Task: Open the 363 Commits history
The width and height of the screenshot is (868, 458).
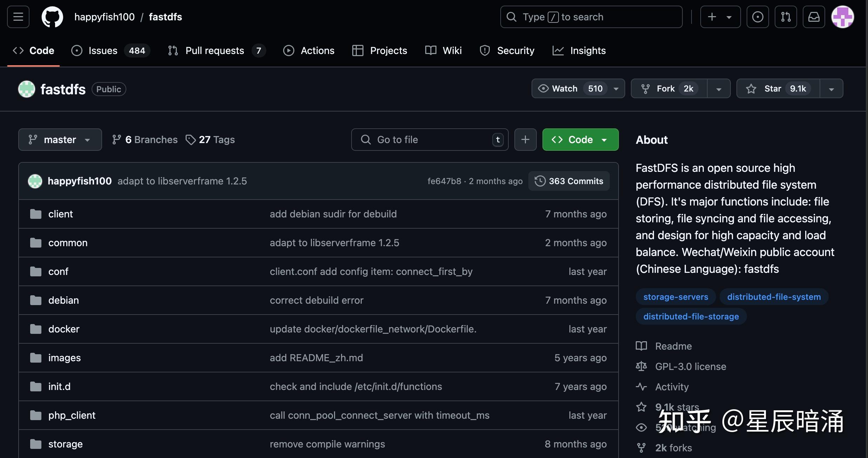Action: [569, 181]
